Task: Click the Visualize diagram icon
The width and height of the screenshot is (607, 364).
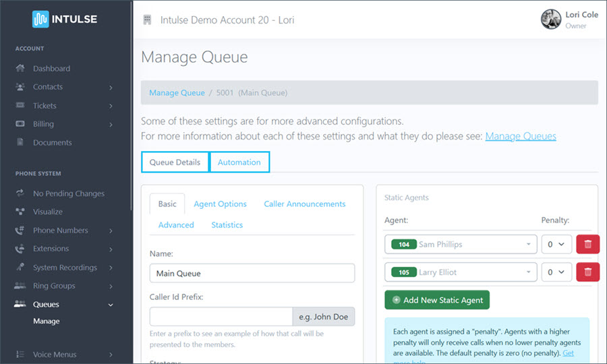Action: (x=20, y=212)
